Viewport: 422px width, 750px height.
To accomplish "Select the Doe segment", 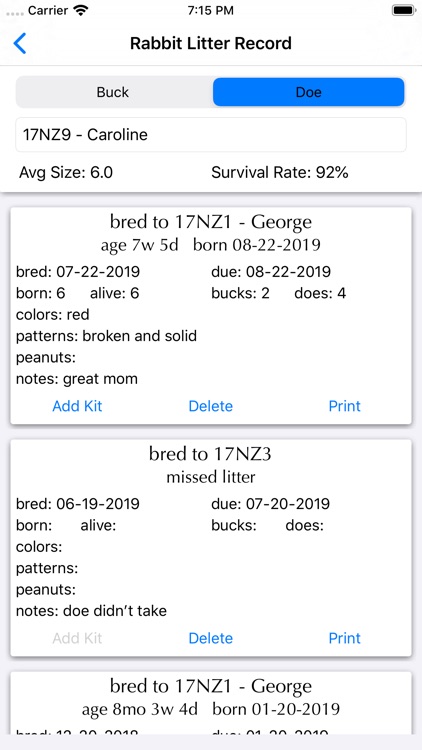I will tap(309, 92).
